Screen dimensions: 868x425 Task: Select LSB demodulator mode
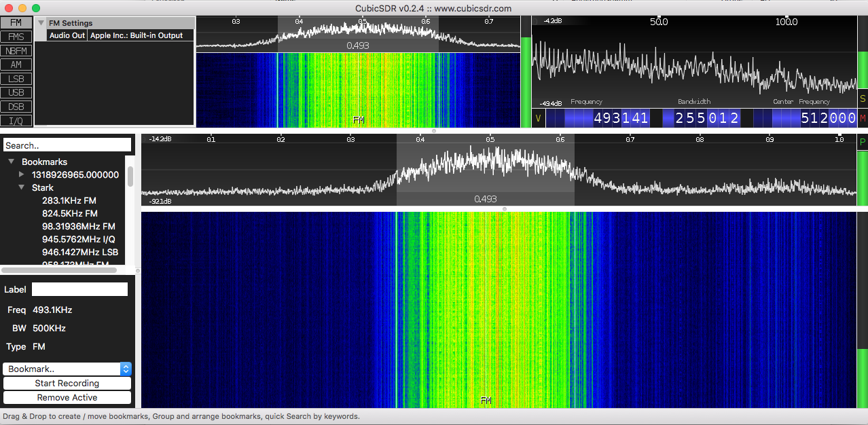point(16,79)
